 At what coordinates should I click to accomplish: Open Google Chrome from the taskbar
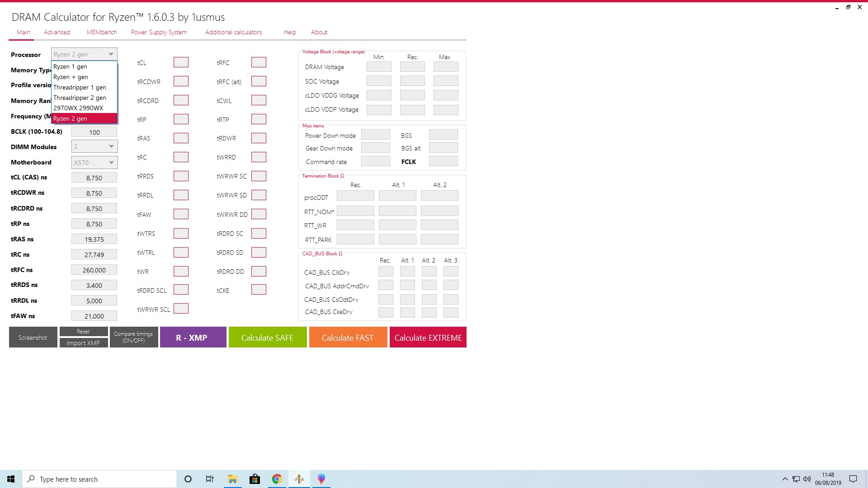[277, 479]
